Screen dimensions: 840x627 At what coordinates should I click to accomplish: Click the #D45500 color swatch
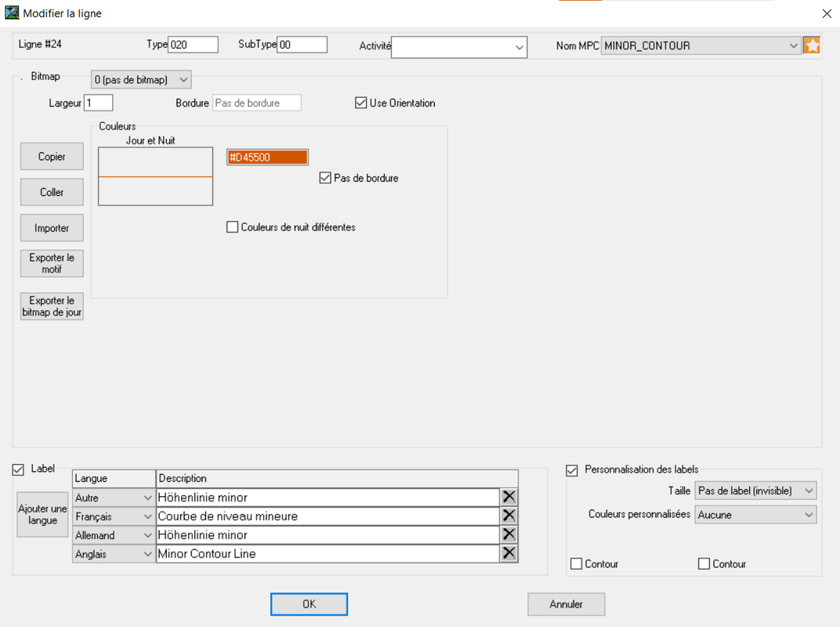(267, 157)
